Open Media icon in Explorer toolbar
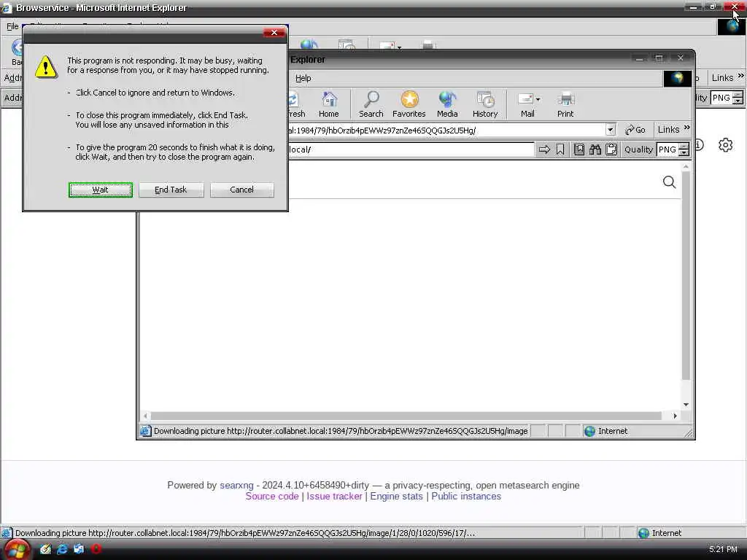 (x=447, y=104)
